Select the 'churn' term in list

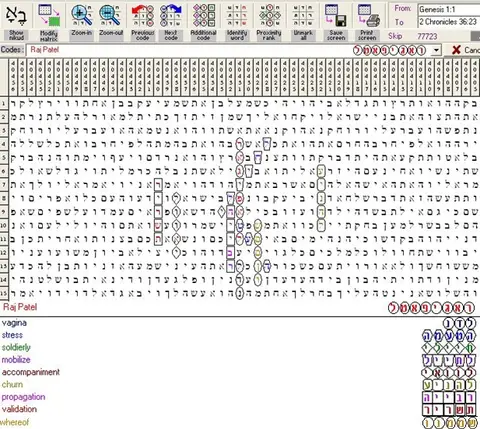point(12,384)
